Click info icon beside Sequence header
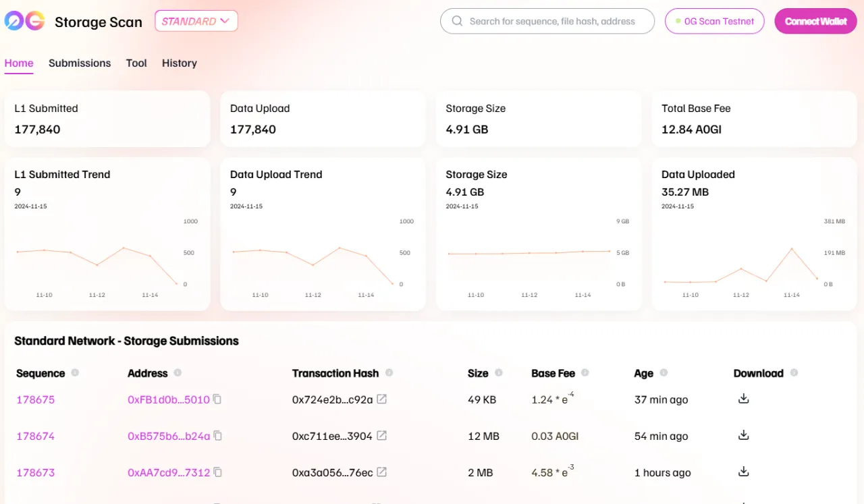 pos(75,373)
